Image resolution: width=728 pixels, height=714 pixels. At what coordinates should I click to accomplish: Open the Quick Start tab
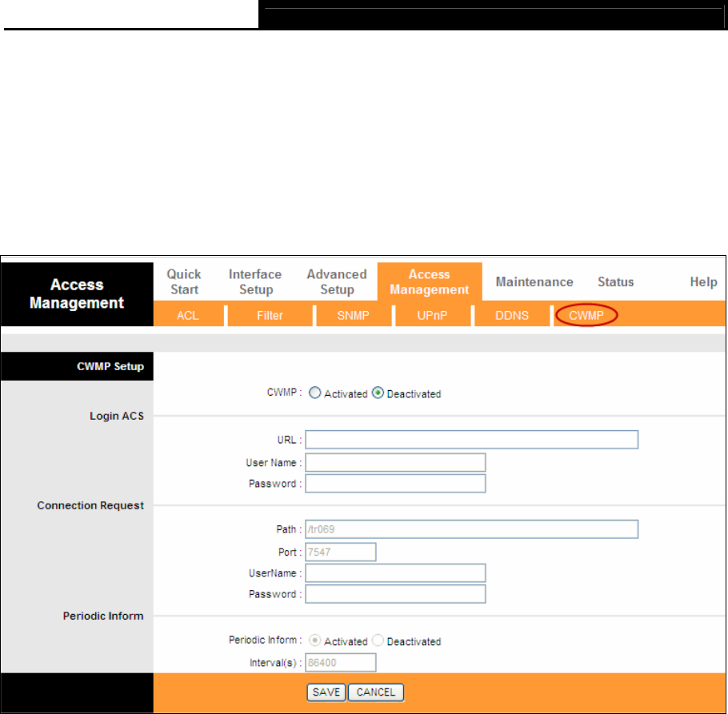[x=184, y=281]
